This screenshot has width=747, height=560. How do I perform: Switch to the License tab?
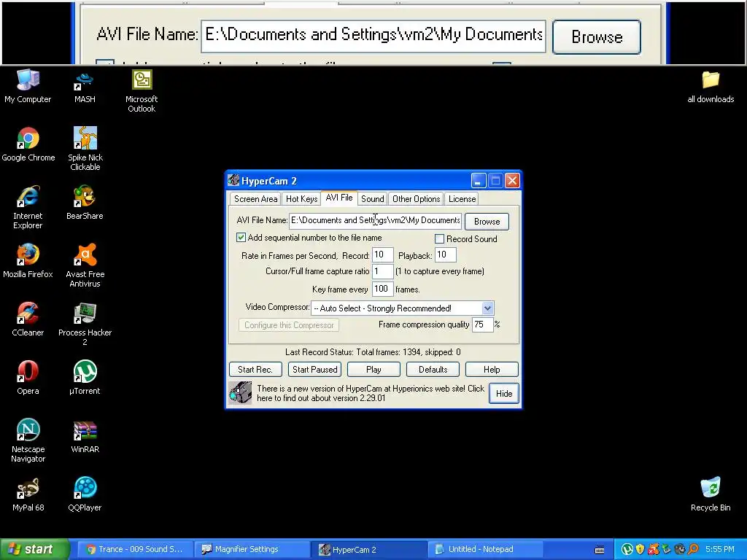coord(462,199)
